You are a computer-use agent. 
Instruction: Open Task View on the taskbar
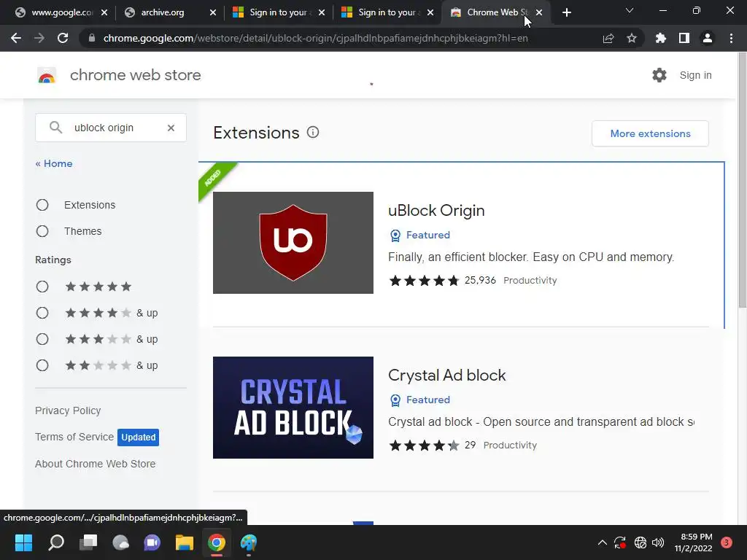(88, 542)
